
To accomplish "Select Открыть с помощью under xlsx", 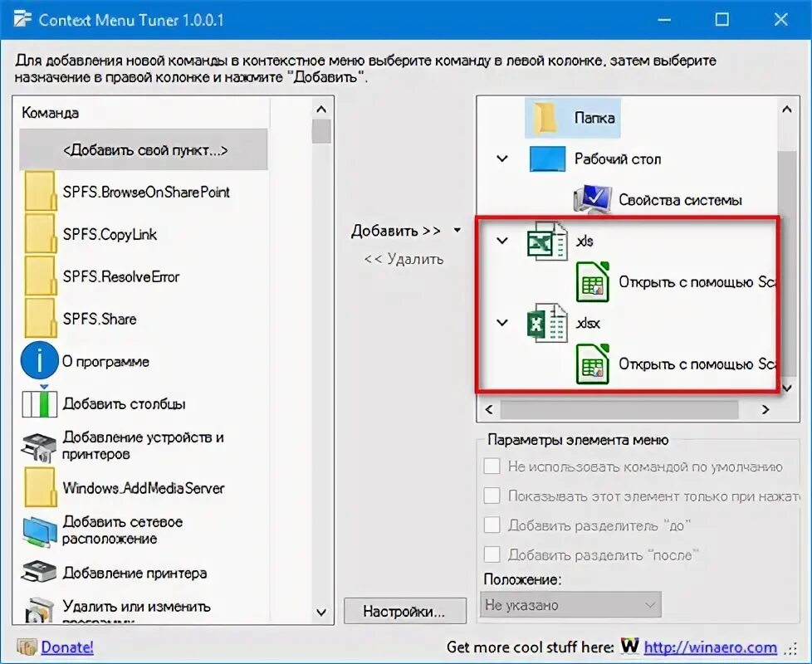I will (697, 364).
